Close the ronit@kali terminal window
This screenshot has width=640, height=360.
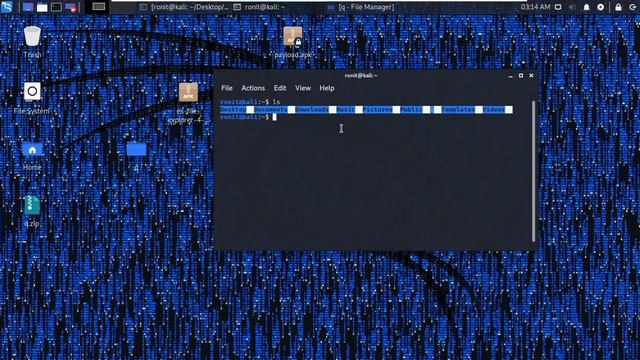coord(531,76)
